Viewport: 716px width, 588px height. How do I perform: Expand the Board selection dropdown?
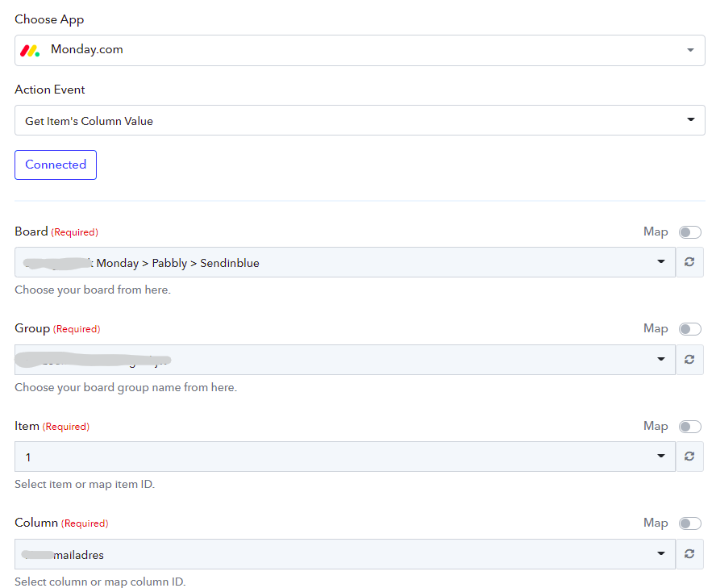(x=345, y=262)
